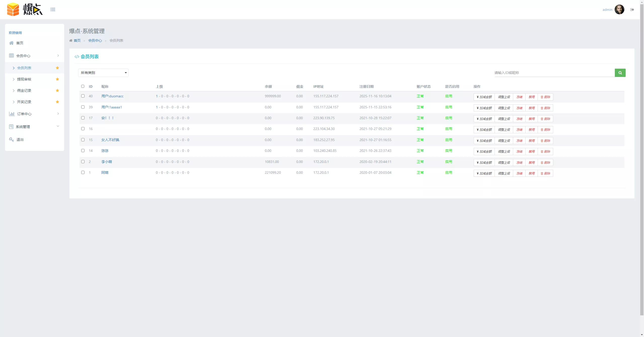644x337 pixels.
Task: Open the admin avatar picture
Action: (x=619, y=10)
